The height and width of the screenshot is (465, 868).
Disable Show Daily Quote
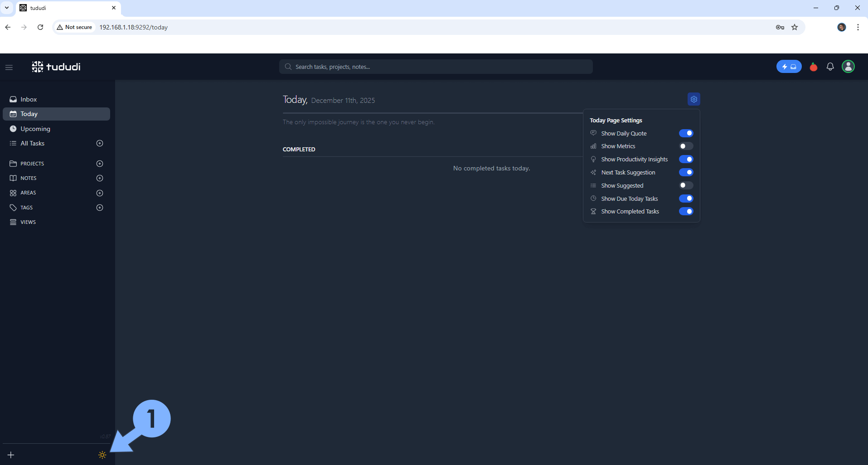(x=686, y=133)
